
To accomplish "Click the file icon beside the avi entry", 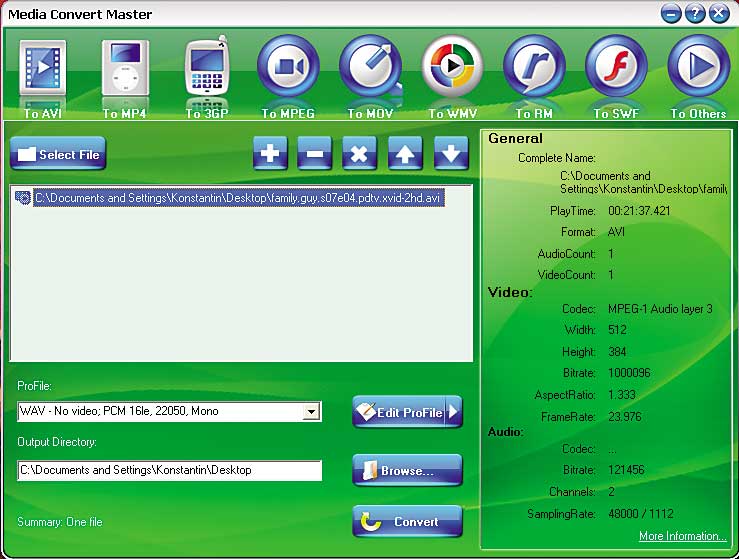I will tap(23, 197).
